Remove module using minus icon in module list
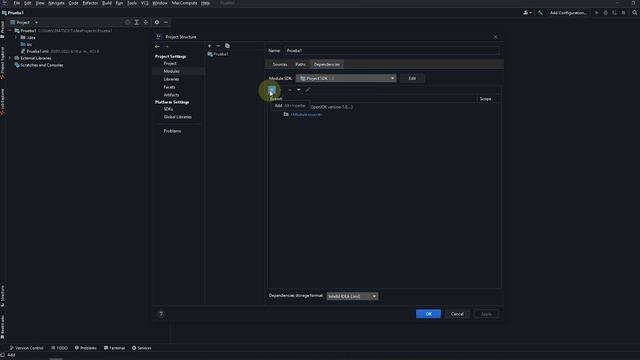The width and height of the screenshot is (640, 360). [218, 46]
